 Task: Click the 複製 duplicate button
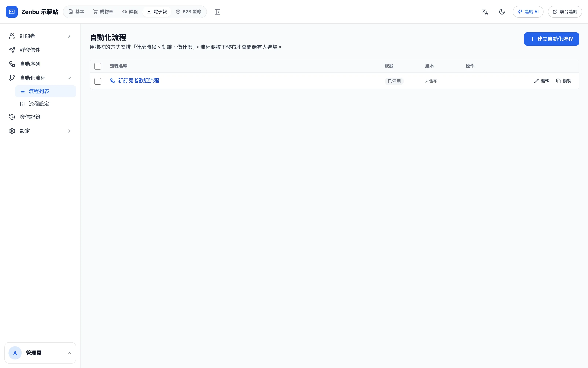click(x=564, y=81)
